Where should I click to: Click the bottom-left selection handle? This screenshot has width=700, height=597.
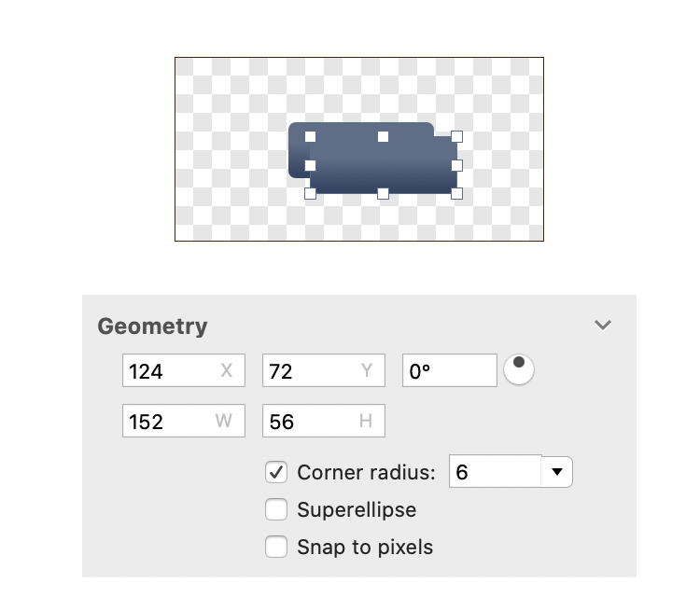311,194
